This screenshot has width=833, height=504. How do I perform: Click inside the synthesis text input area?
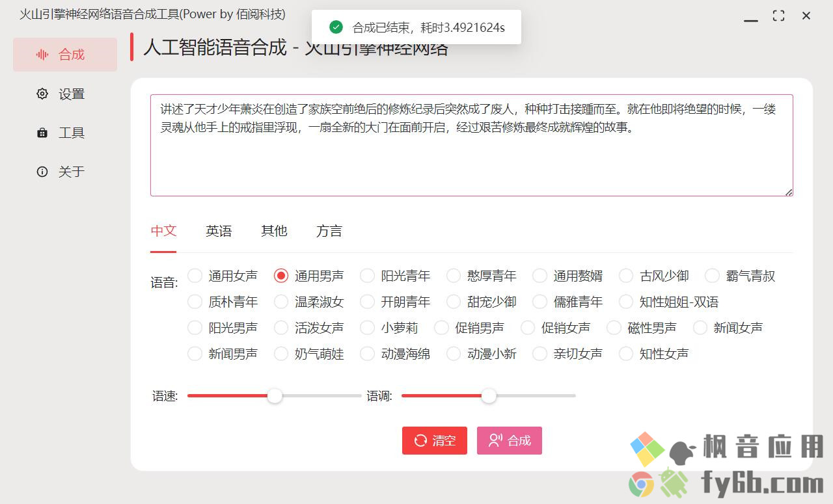(x=472, y=145)
